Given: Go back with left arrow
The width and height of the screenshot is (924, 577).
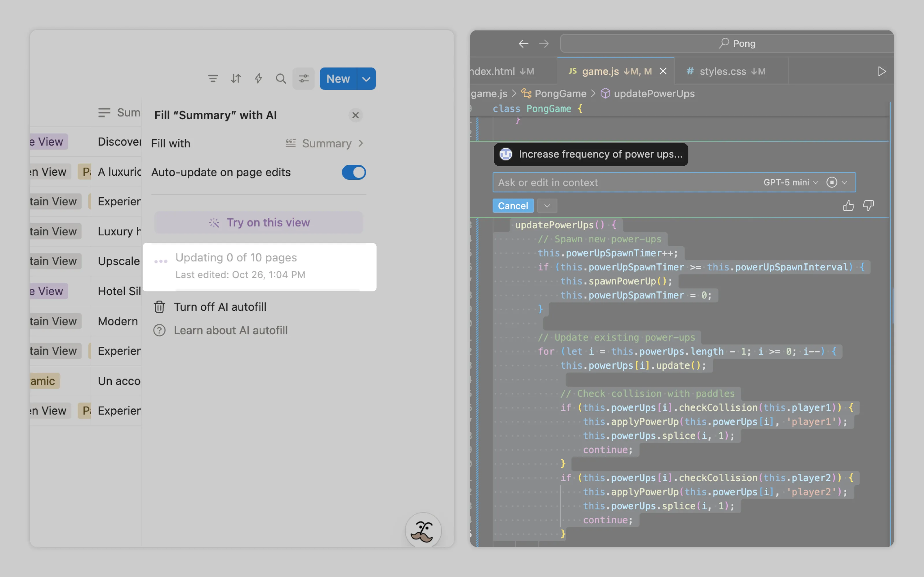Looking at the screenshot, I should [x=523, y=44].
